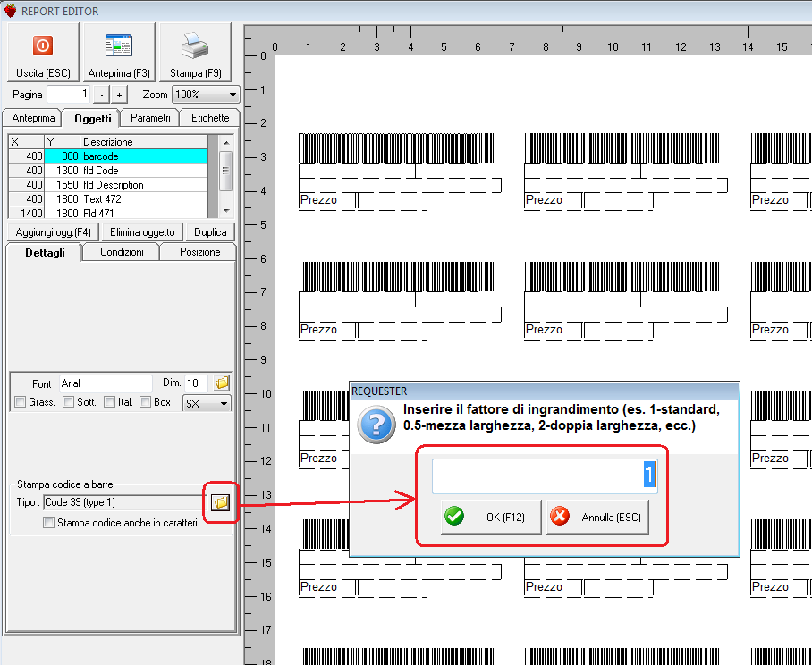
Task: Click the 1400 X value cell
Action: [x=27, y=213]
